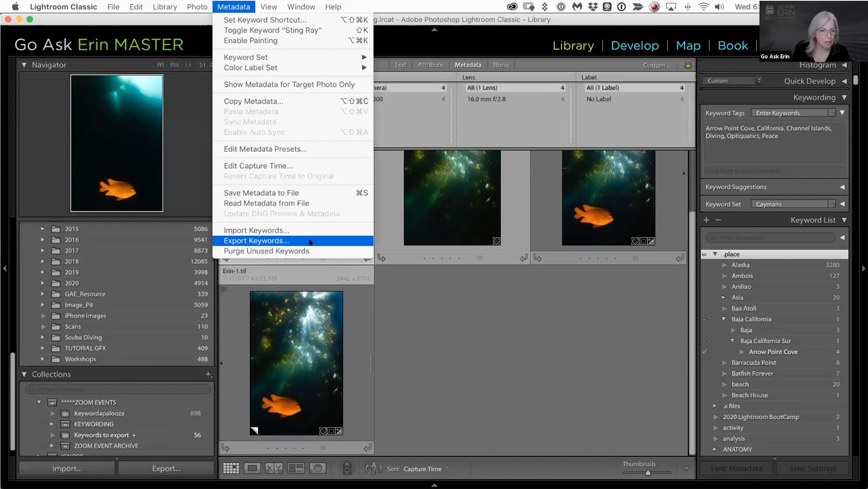Open People view face icon
The image size is (868, 489).
318,468
